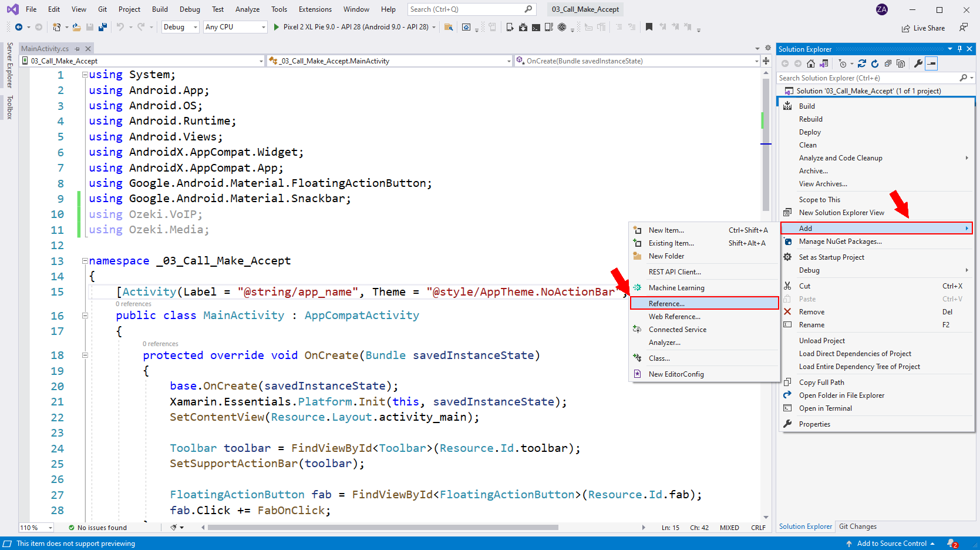Click the Collapse All icon in Solution Explorer

pyautogui.click(x=888, y=63)
